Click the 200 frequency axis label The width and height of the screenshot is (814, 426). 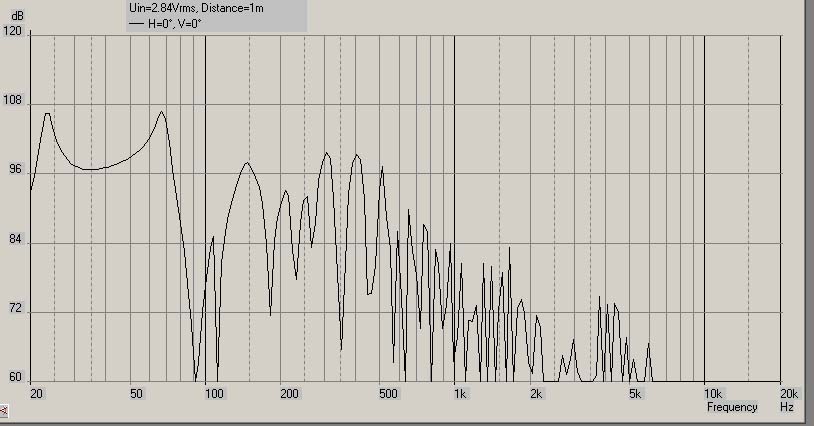[x=289, y=394]
